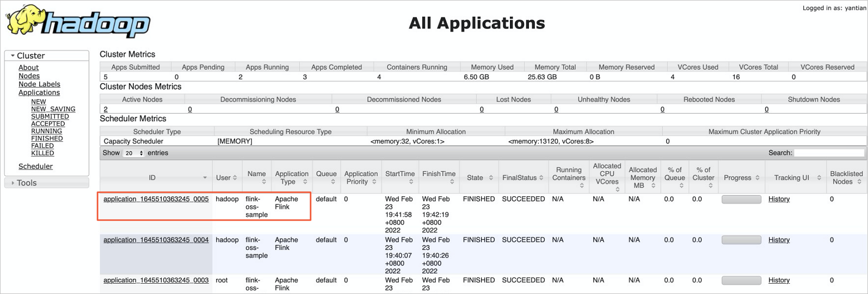Open the Show entries dropdown
Screen dimensions: 868x294
[133, 153]
